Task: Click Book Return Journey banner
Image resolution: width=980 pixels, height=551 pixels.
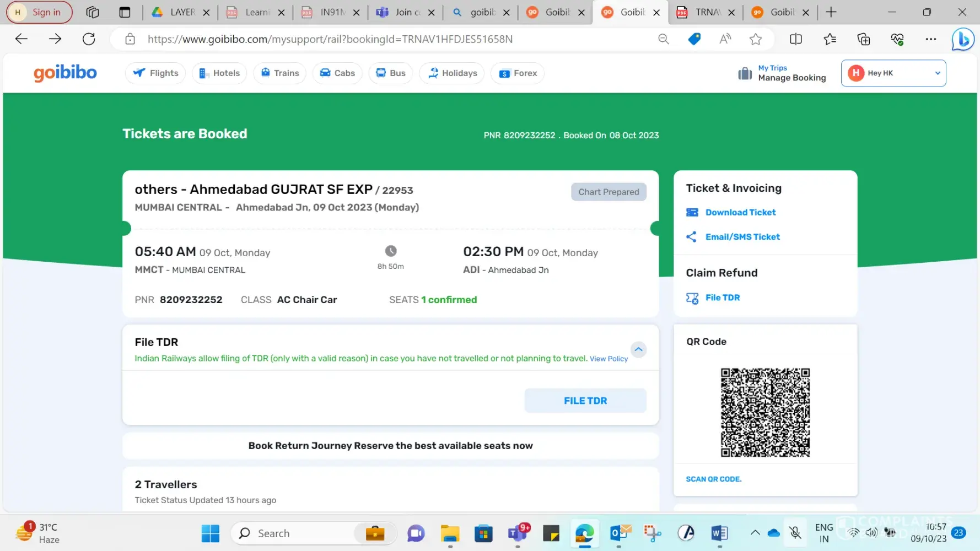Action: pyautogui.click(x=390, y=446)
